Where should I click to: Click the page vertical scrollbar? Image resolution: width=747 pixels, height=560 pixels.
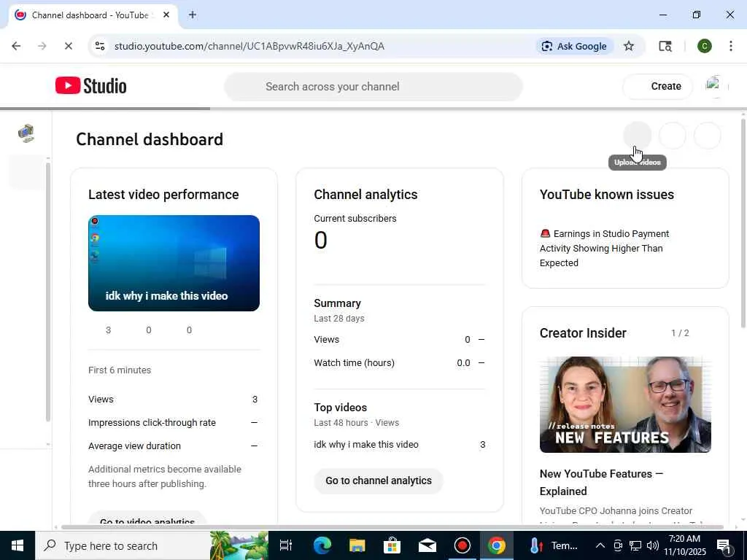click(x=743, y=224)
